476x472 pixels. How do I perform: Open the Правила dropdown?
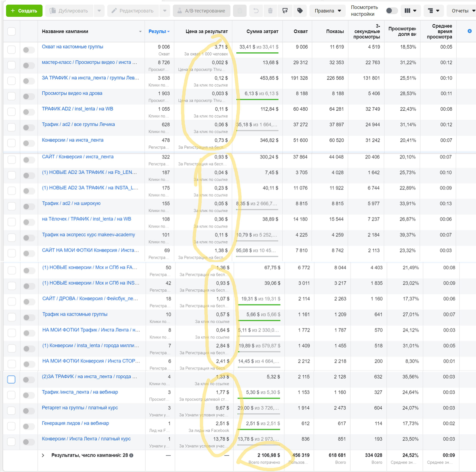click(328, 11)
